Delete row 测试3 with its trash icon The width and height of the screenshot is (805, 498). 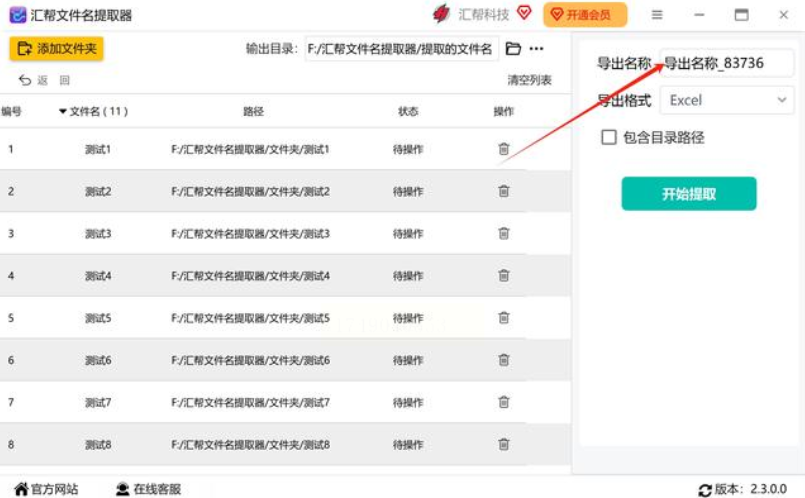[504, 233]
